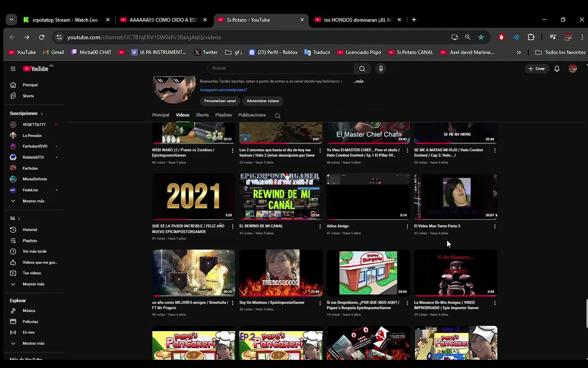588x368 pixels.
Task: Reload the page with browser refresh button
Action: [x=42, y=37]
